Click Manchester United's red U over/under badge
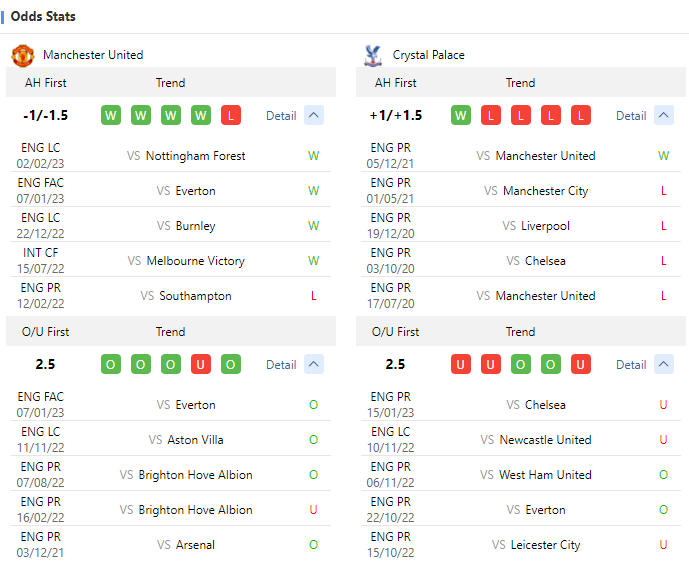The image size is (689, 568). click(201, 364)
